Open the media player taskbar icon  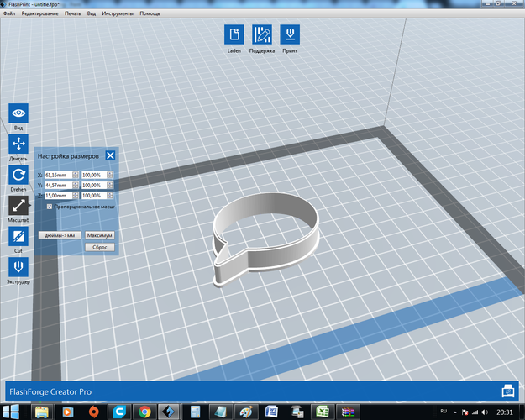pyautogui.click(x=68, y=412)
